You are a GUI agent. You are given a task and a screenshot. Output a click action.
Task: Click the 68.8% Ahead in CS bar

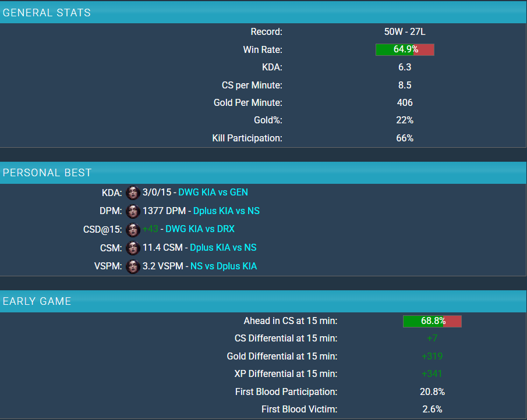(x=432, y=321)
